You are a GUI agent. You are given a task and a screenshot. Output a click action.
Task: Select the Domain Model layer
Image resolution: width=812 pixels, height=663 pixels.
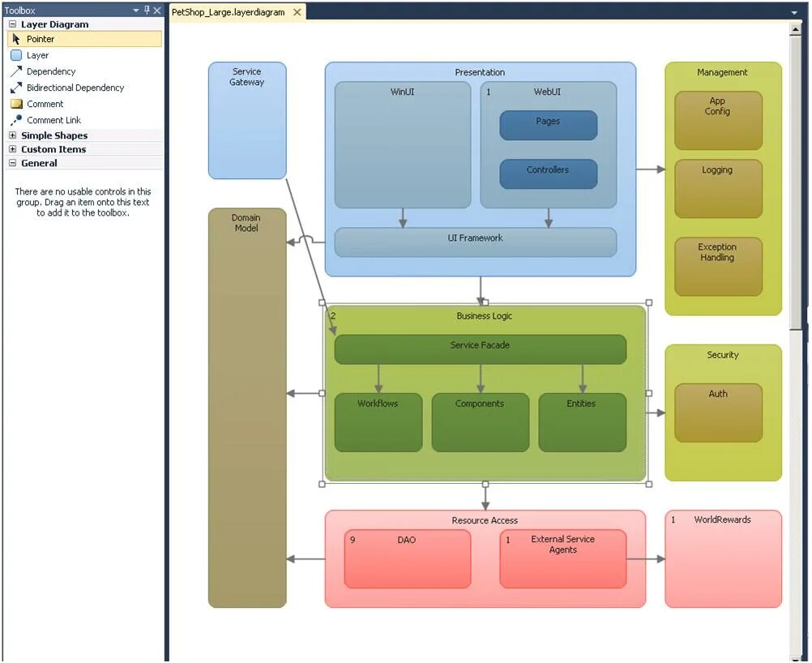tap(247, 408)
